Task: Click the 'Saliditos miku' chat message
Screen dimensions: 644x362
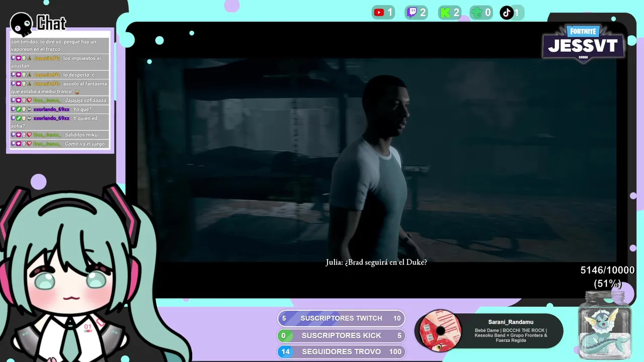Action: point(59,135)
